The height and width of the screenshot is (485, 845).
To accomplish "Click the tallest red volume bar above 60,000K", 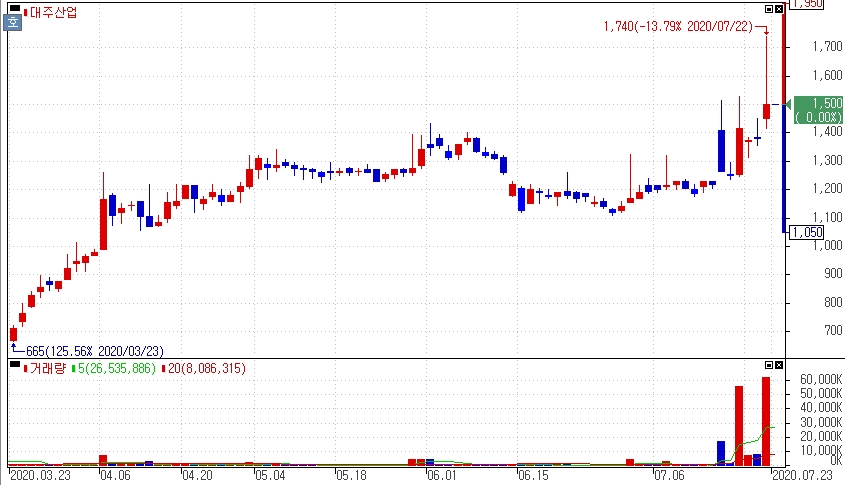I will tap(766, 421).
